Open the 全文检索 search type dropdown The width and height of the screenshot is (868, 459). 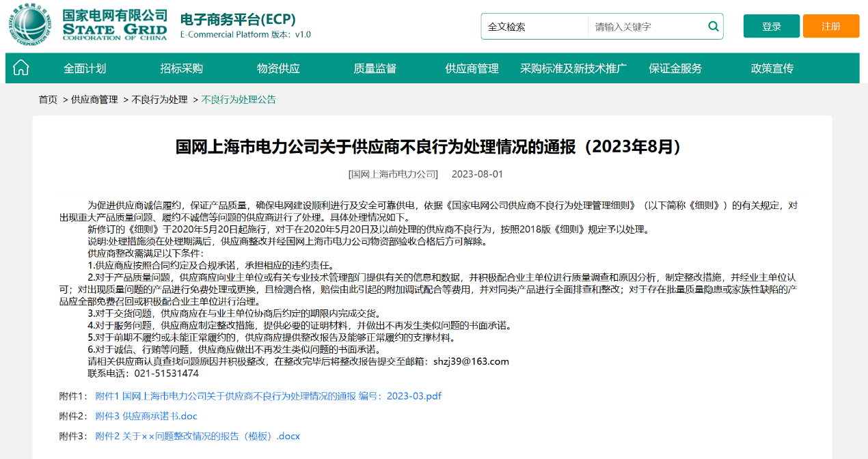[534, 27]
